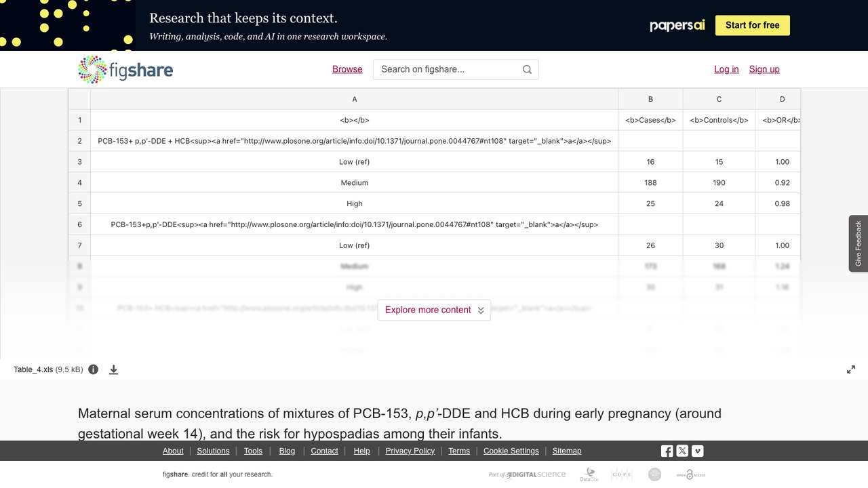Expand Explore more content
The width and height of the screenshot is (868, 488).
[x=434, y=310]
